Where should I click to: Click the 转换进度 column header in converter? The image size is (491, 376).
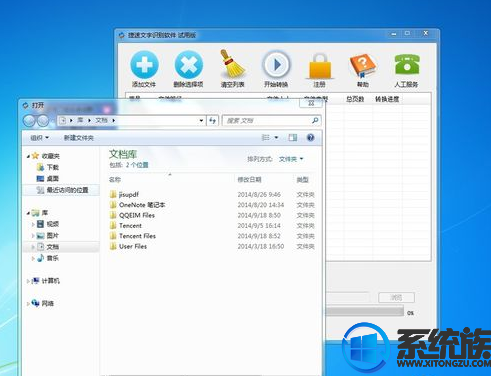[387, 99]
